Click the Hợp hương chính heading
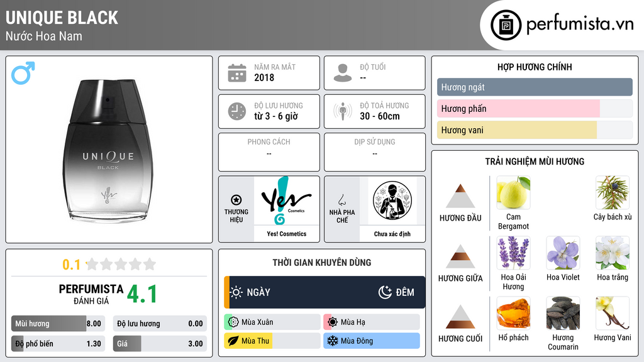Viewport: 644px width, 362px height. click(x=535, y=67)
